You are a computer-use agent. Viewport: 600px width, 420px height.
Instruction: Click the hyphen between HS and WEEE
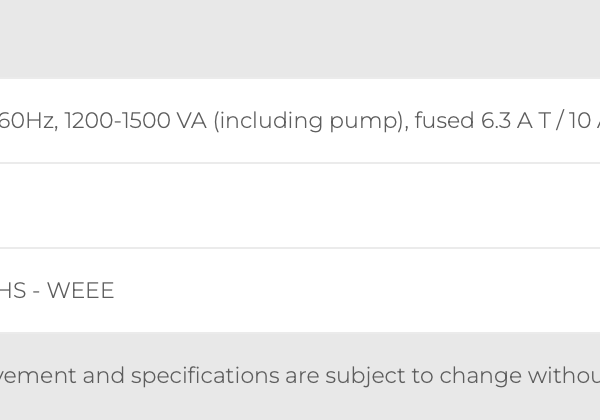click(x=37, y=291)
